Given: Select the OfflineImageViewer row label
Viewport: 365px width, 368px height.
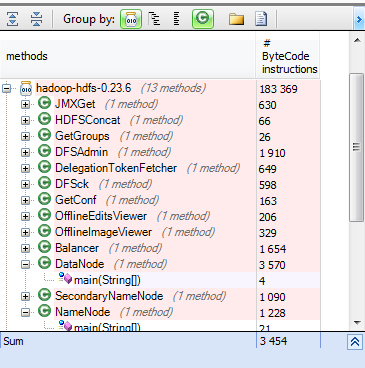Looking at the screenshot, I should 103,232.
